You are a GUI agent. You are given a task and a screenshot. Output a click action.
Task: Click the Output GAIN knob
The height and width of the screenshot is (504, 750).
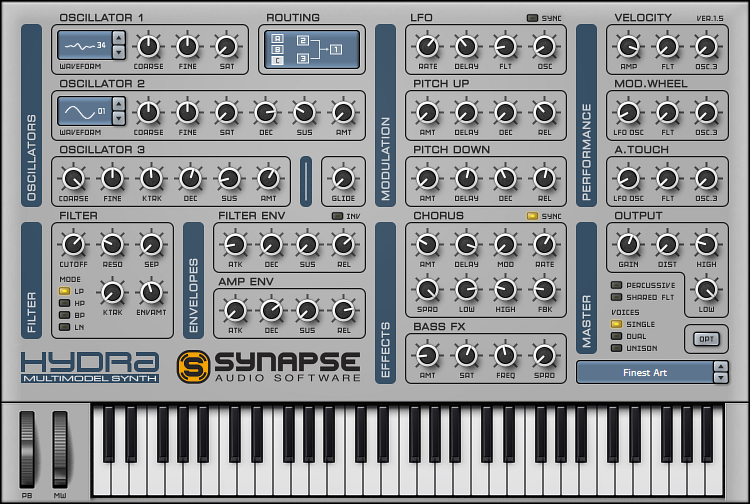628,244
